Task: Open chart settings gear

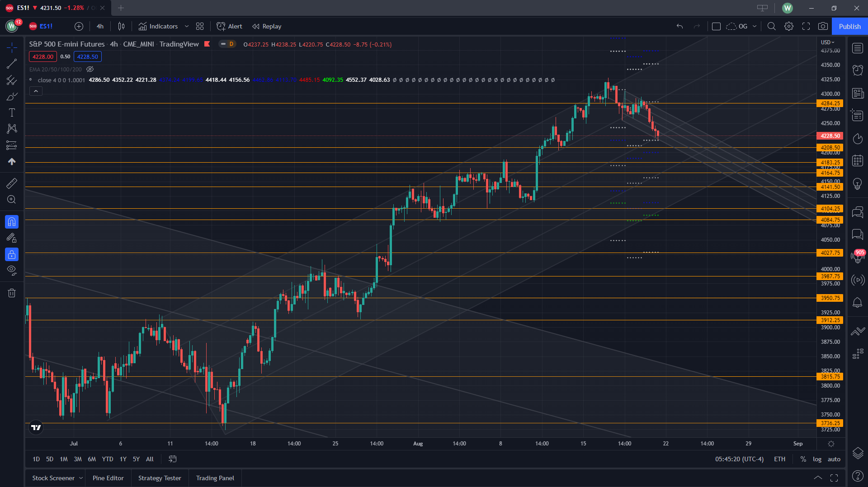Action: click(789, 26)
